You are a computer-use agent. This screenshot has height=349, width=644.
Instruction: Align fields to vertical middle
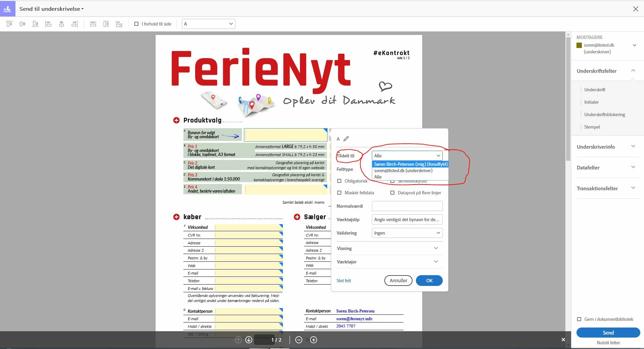[23, 24]
